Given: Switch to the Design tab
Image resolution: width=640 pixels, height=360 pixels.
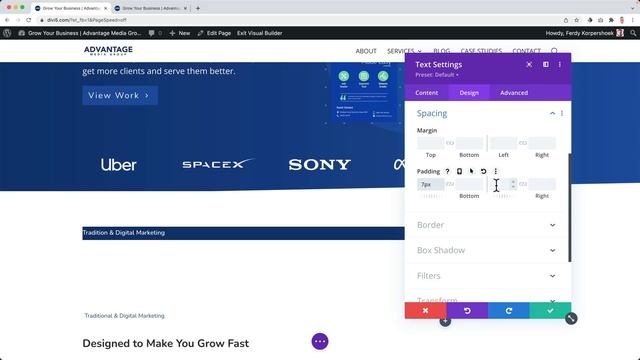Looking at the screenshot, I should [469, 93].
